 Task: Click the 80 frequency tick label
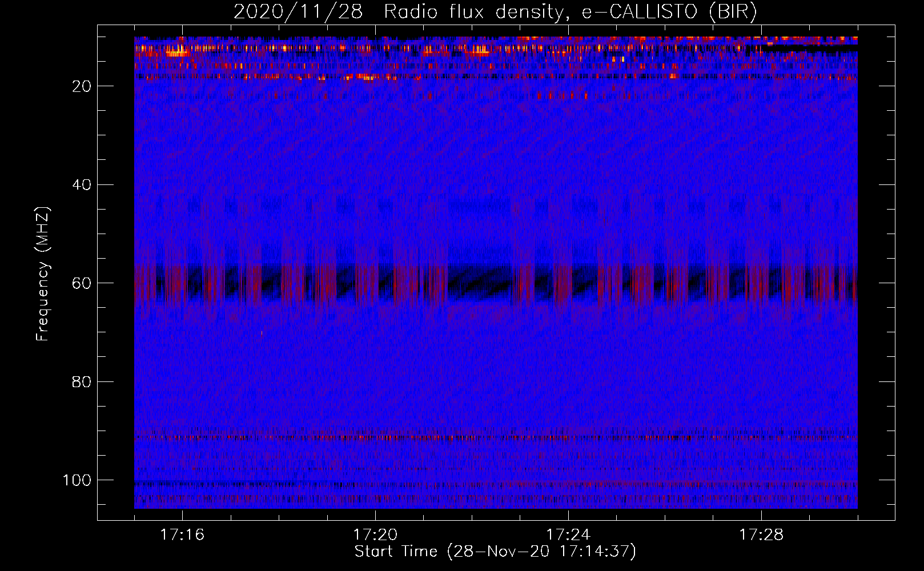(x=82, y=381)
